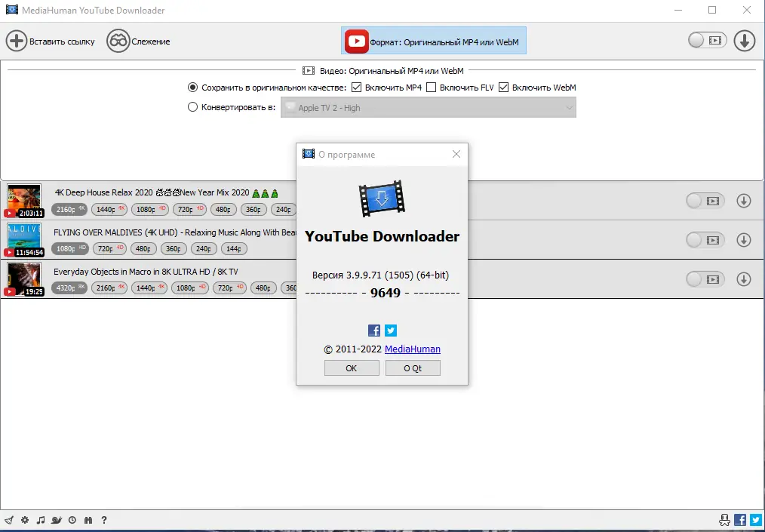Toggle the global video-mode switch in top toolbar
The height and width of the screenshot is (532, 765).
pyautogui.click(x=707, y=41)
